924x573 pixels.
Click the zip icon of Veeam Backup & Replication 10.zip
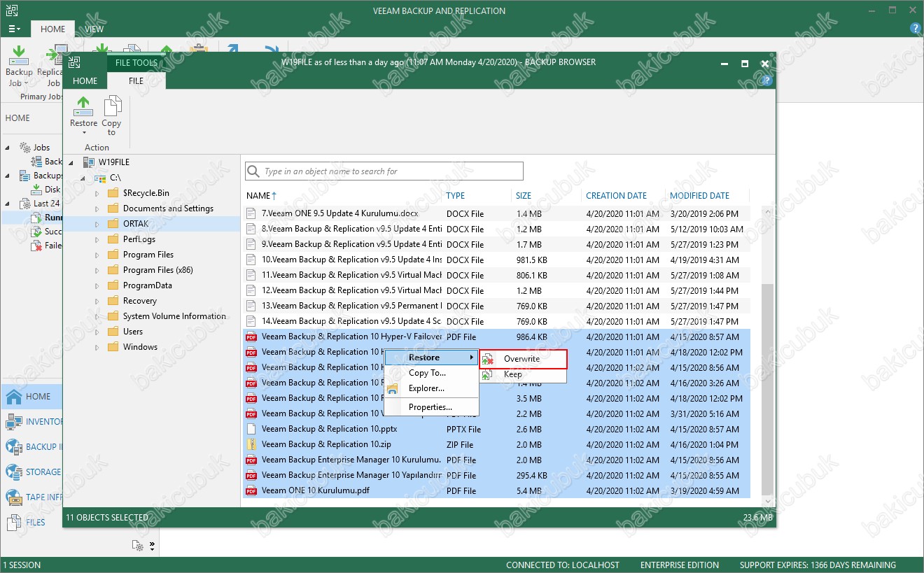tap(252, 445)
